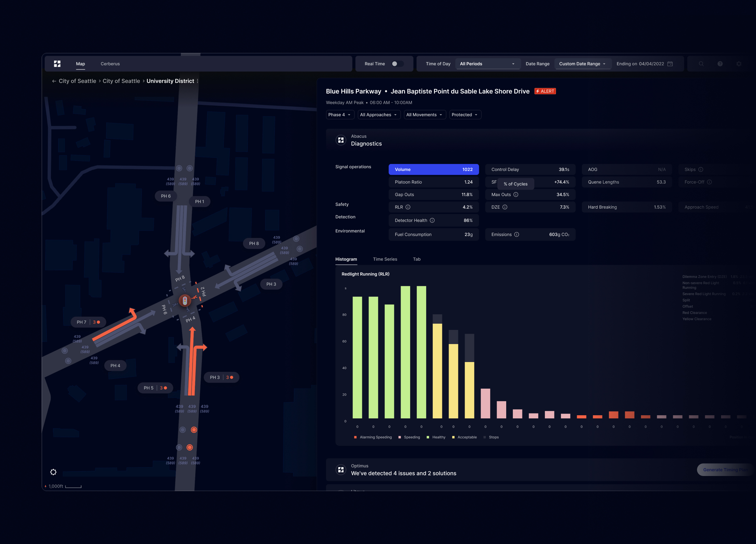This screenshot has height=544, width=756.
Task: Click the app logo grid icon
Action: tap(57, 64)
